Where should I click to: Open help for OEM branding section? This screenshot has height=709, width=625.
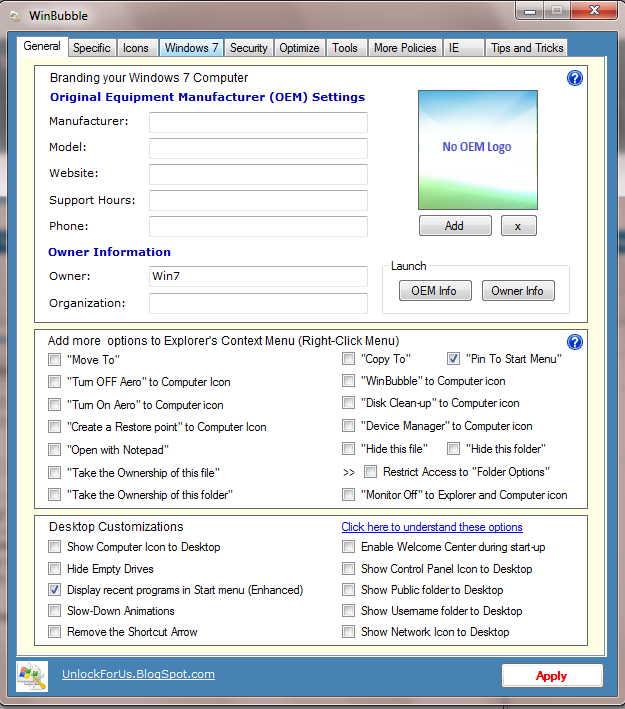[x=574, y=78]
